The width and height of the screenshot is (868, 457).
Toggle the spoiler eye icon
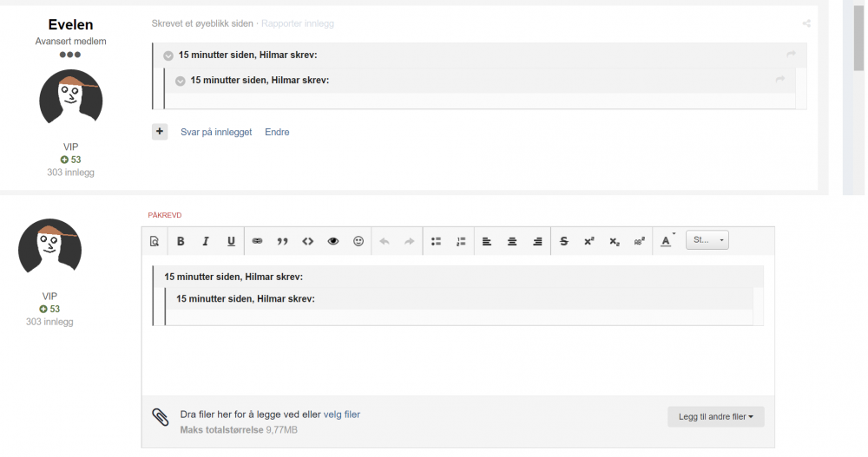[x=332, y=241]
